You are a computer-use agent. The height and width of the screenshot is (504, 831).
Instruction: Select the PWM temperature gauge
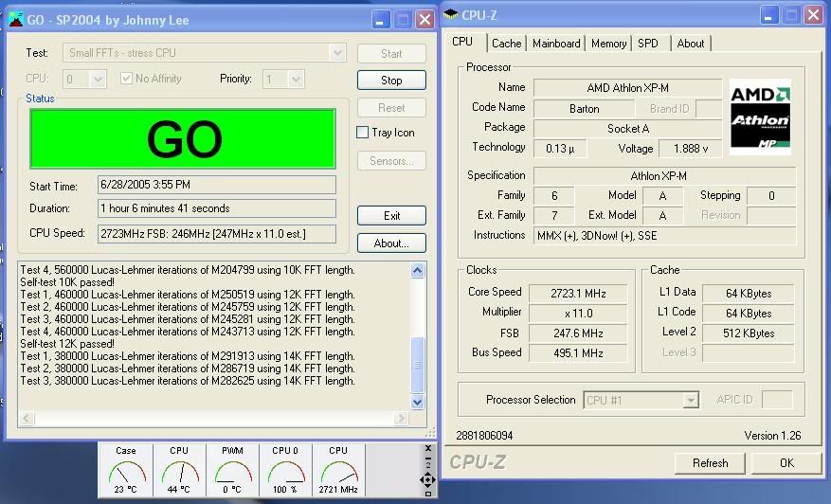coord(232,470)
